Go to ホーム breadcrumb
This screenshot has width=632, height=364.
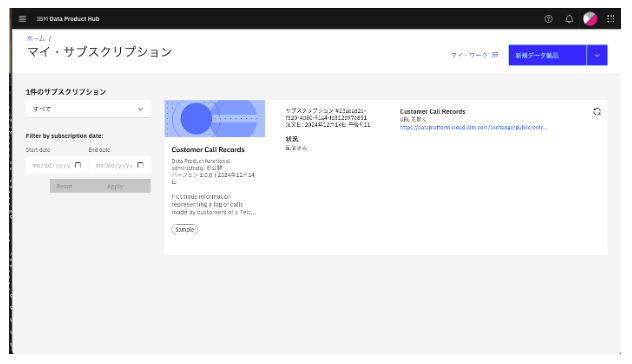(36, 39)
